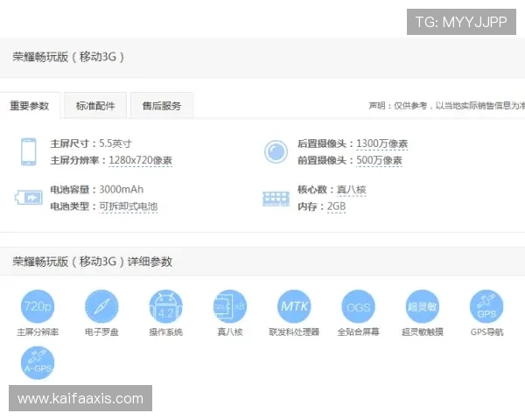
Task: Click the true octa-core CPU icon
Action: [x=230, y=306]
